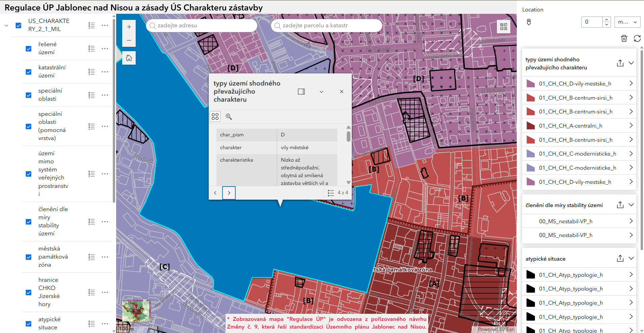Show legend for řešené území layer
This screenshot has width=644, height=333.
tap(92, 48)
